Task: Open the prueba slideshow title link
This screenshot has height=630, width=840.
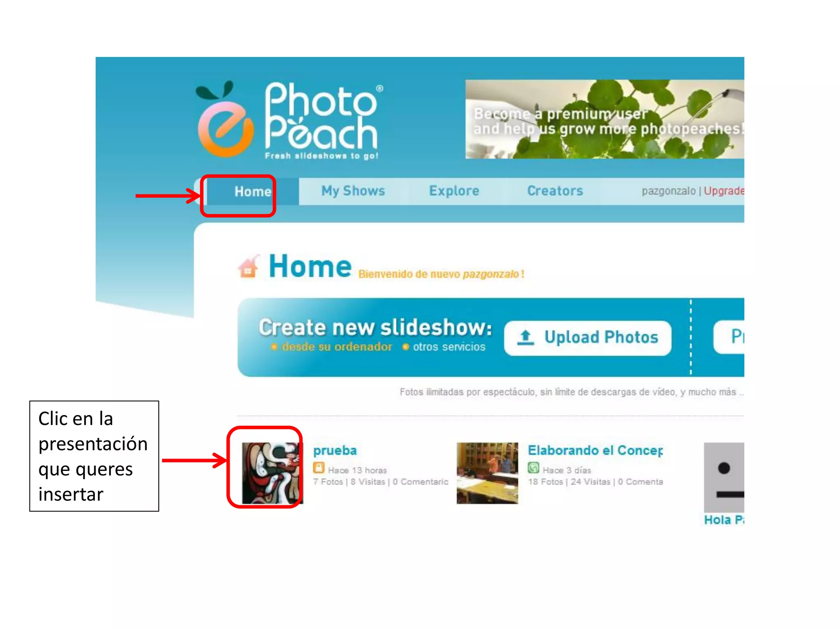Action: pyautogui.click(x=335, y=450)
